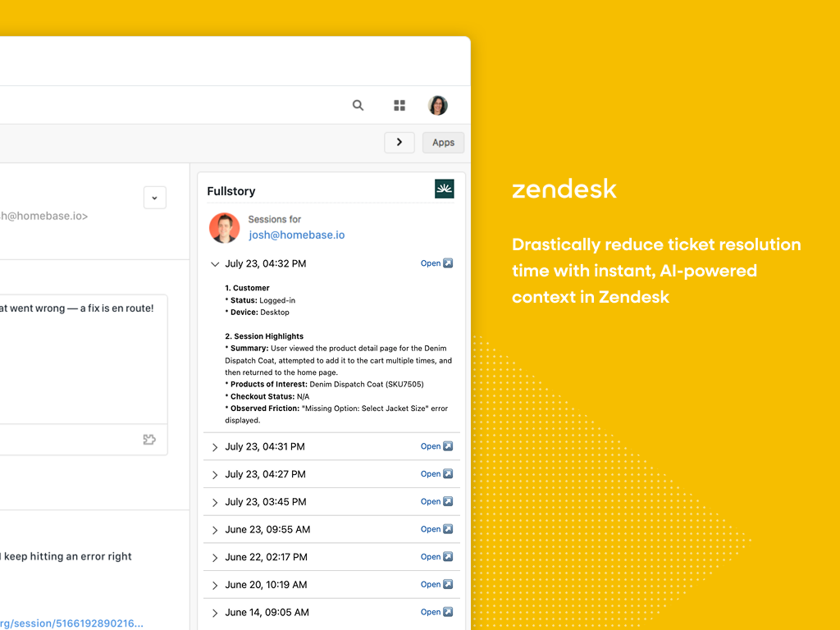Expand the June 23, 09:55 AM session
Image resolution: width=840 pixels, height=630 pixels.
pos(215,531)
